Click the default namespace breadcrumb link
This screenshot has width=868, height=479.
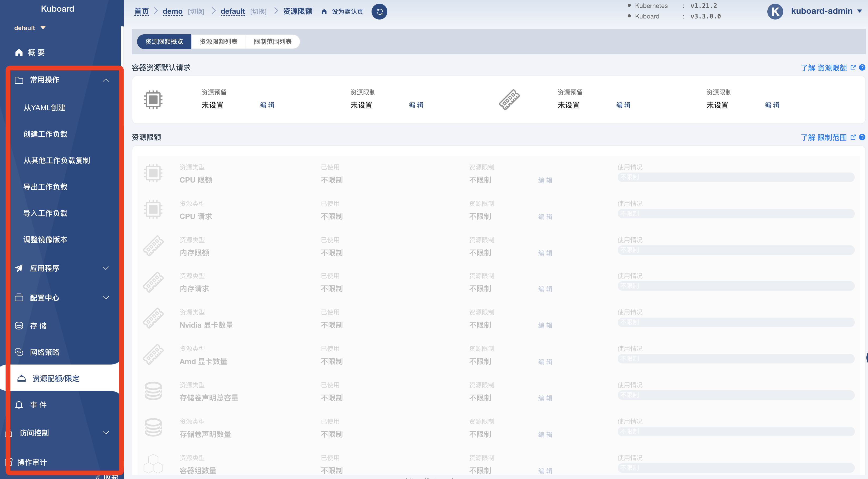[232, 11]
